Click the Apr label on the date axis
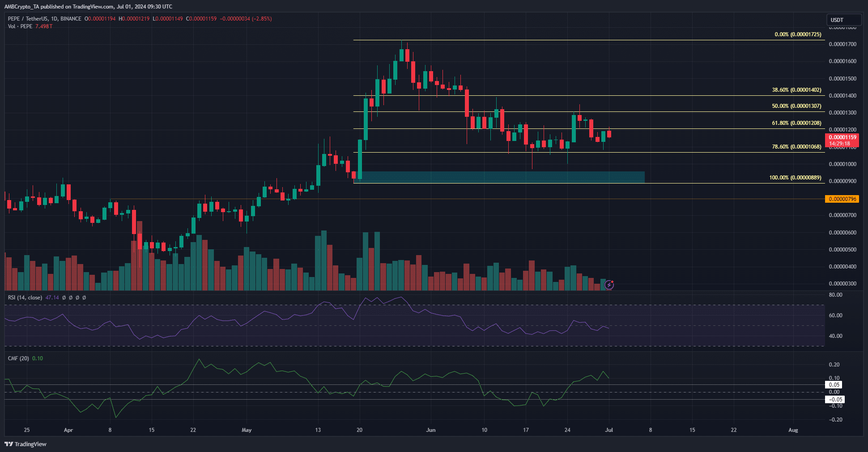Screen dimensions: 868x452 (68, 430)
